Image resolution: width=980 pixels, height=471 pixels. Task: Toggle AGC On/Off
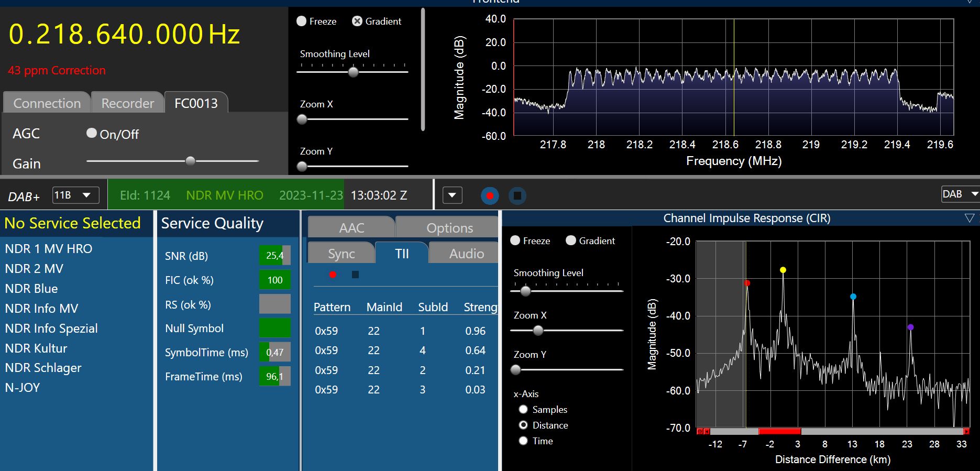pos(92,134)
